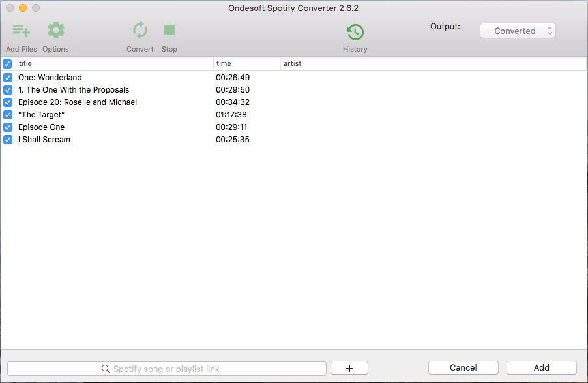Image resolution: width=588 pixels, height=383 pixels.
Task: Uncheck the "The Target" checkbox
Action: coord(8,115)
